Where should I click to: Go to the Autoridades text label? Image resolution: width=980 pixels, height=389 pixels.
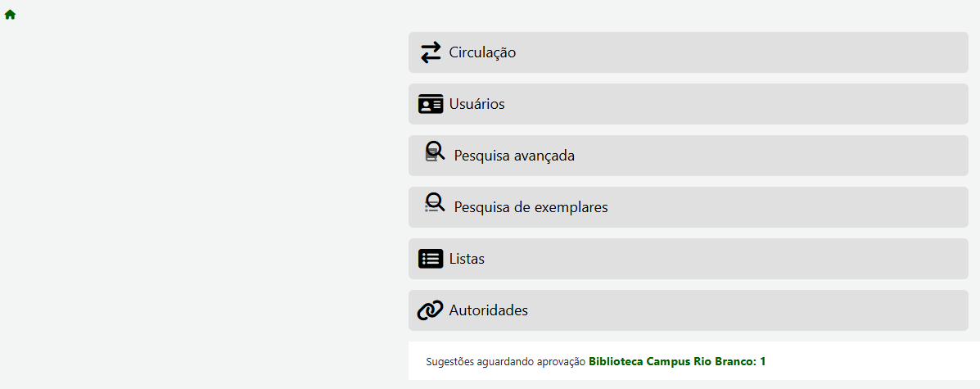click(488, 310)
